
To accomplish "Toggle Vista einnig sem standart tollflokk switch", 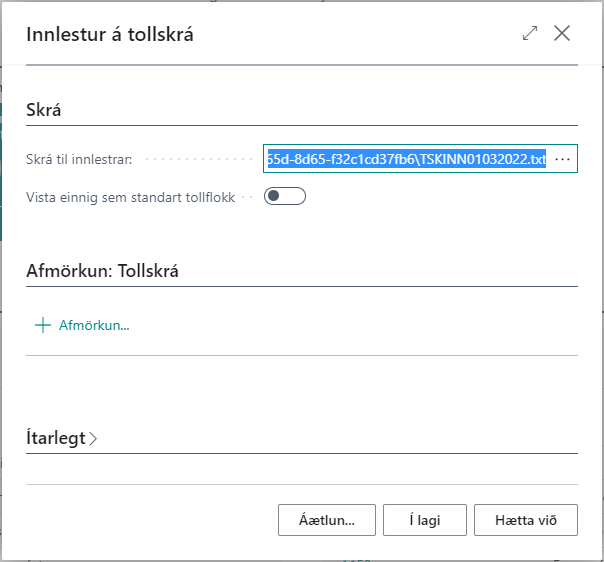I will pos(284,196).
